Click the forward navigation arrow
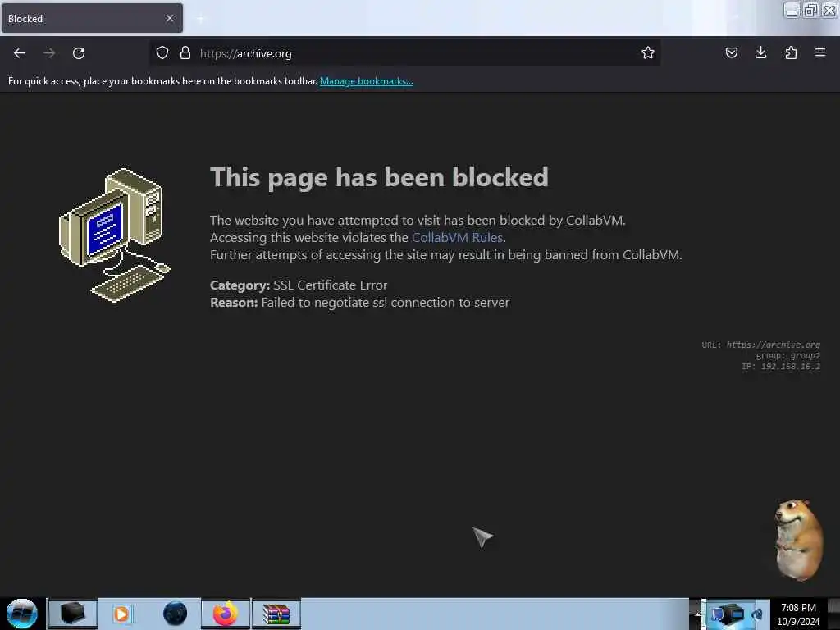Screen dimensions: 840x630 point(49,53)
